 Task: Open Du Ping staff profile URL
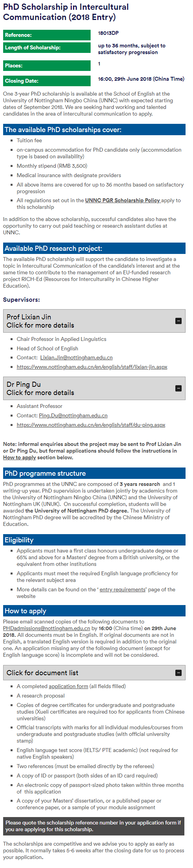91,425
